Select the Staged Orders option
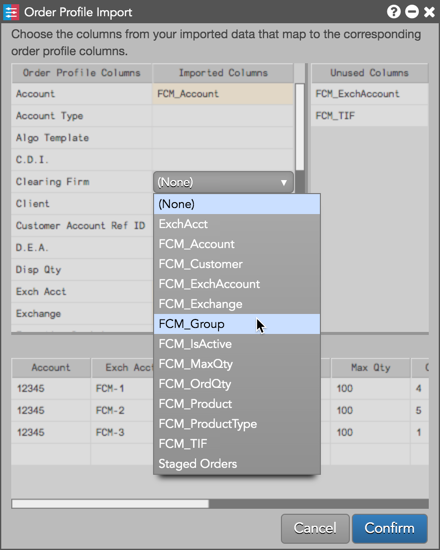Viewport: 440px width, 550px height. coord(237,464)
